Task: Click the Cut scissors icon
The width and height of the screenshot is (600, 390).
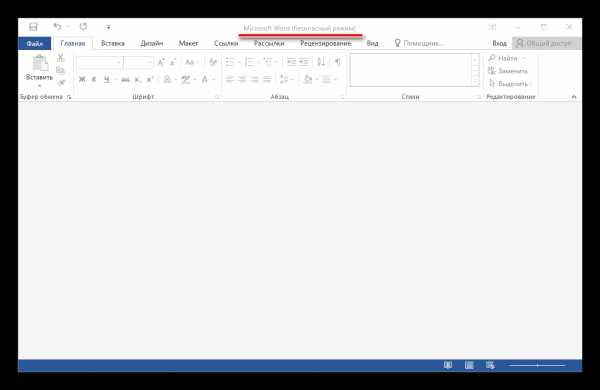Action: [60, 58]
